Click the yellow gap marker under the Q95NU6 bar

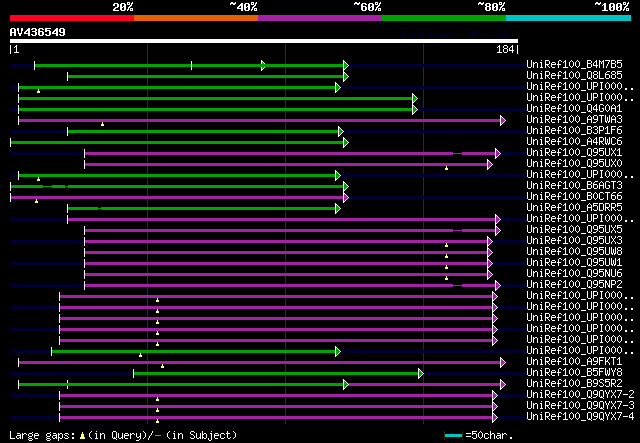(447, 278)
